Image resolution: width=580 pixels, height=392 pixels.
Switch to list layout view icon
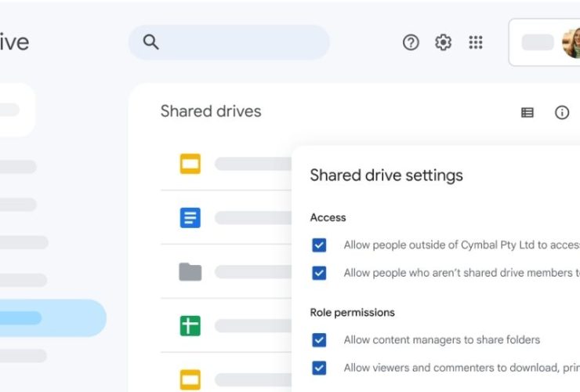(527, 113)
